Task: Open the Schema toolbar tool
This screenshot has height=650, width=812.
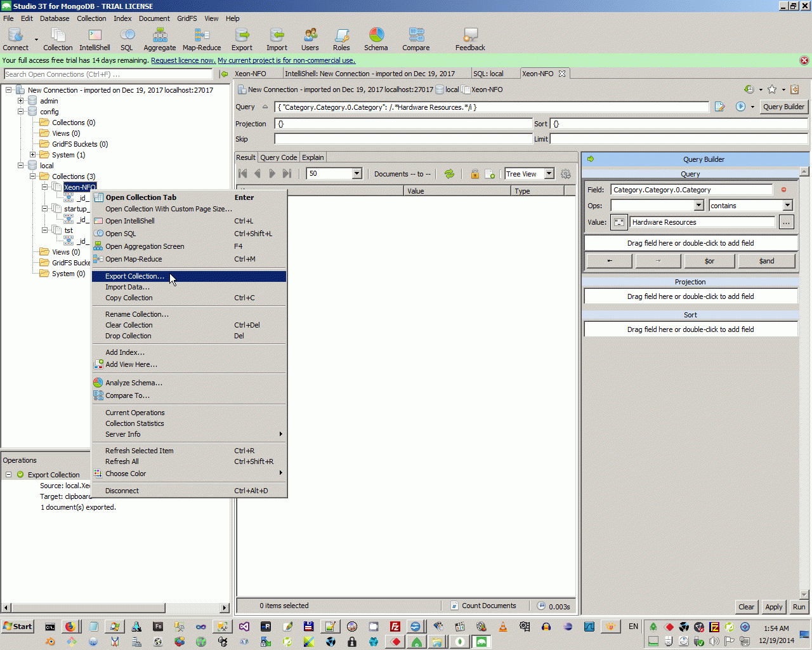Action: [x=376, y=39]
